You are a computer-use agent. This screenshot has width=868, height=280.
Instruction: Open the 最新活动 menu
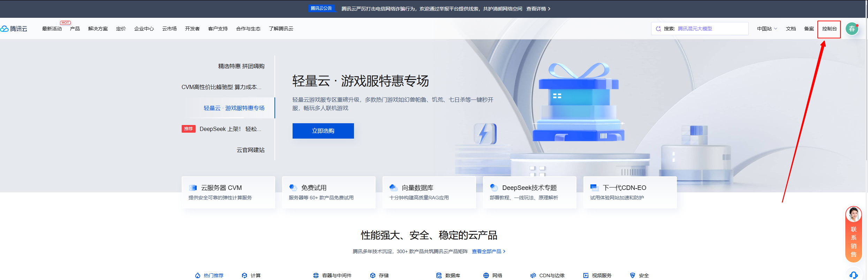click(52, 29)
